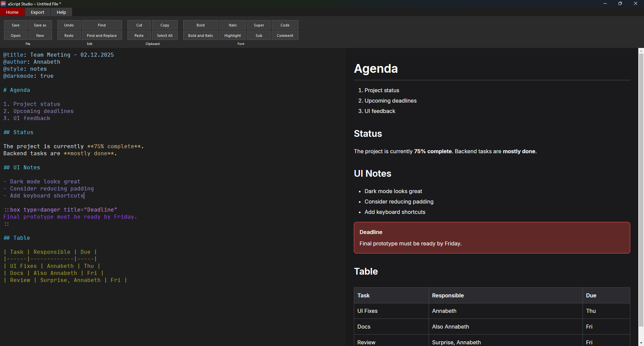Screen dimensions: 644x346
Task: Apply Subscript formatting
Action: (x=259, y=35)
